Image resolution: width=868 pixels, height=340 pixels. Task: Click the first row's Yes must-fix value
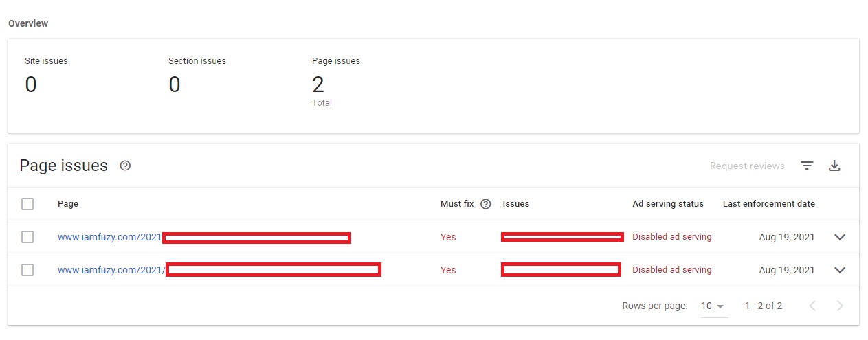point(448,237)
